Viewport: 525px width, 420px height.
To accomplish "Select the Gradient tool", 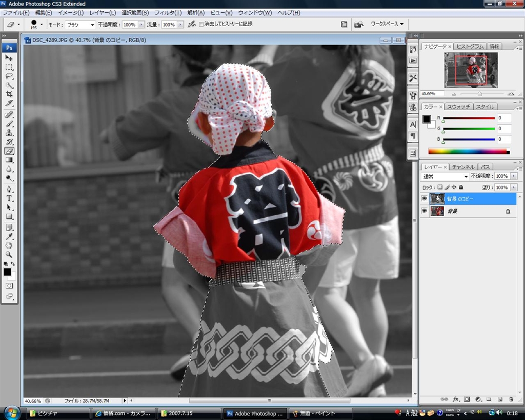I will click(x=9, y=160).
